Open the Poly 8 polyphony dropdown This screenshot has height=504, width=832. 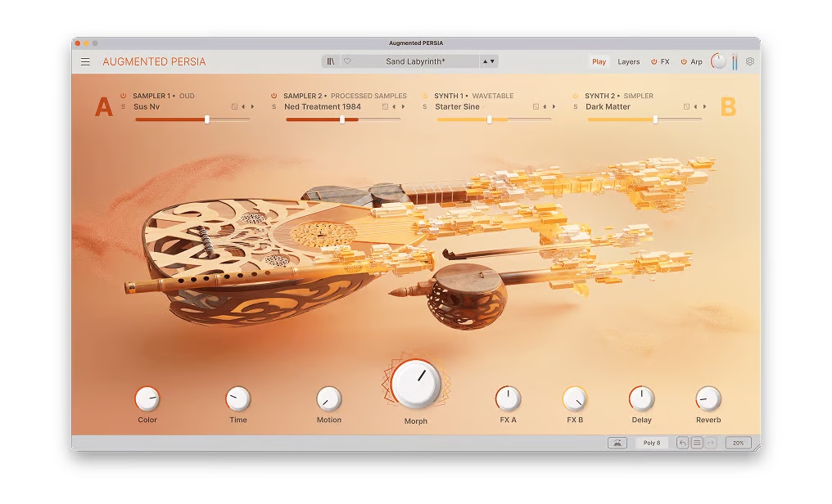(652, 443)
